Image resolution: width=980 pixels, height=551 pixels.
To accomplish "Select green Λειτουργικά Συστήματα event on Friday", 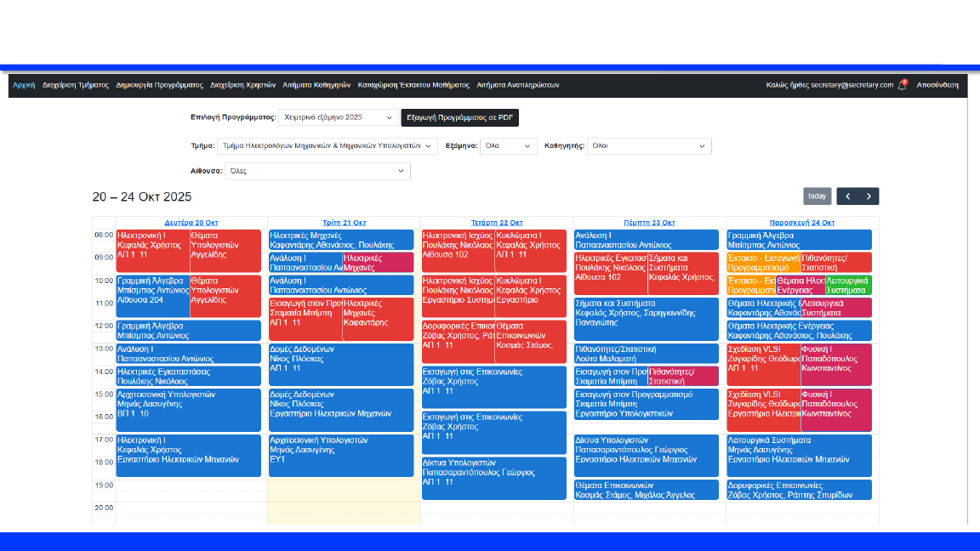I will pos(847,285).
